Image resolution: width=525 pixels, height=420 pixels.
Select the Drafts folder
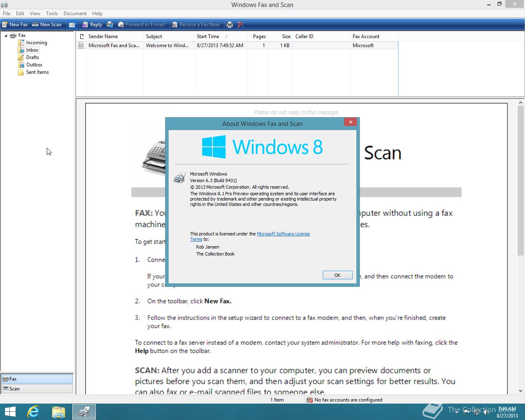[x=32, y=57]
